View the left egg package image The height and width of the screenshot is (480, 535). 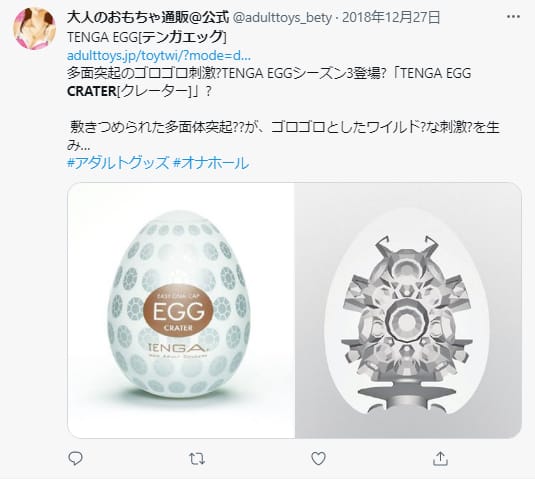click(181, 310)
